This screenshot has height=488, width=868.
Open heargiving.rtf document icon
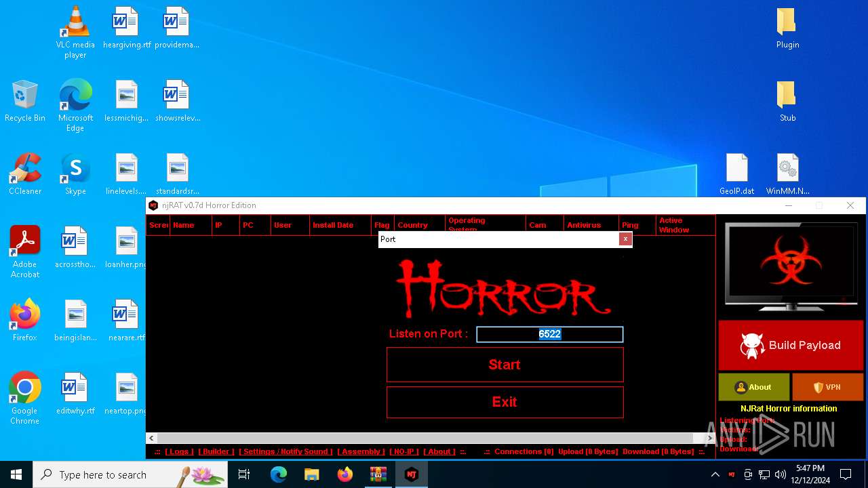127,28
